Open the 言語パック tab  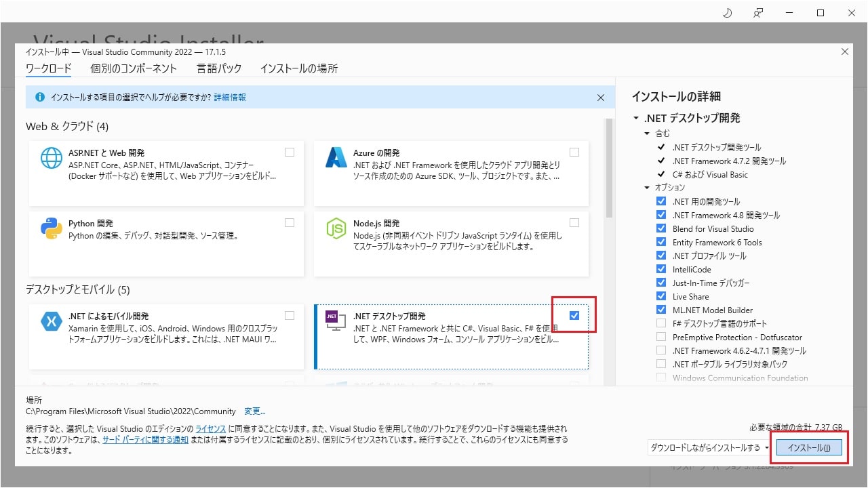tap(219, 68)
